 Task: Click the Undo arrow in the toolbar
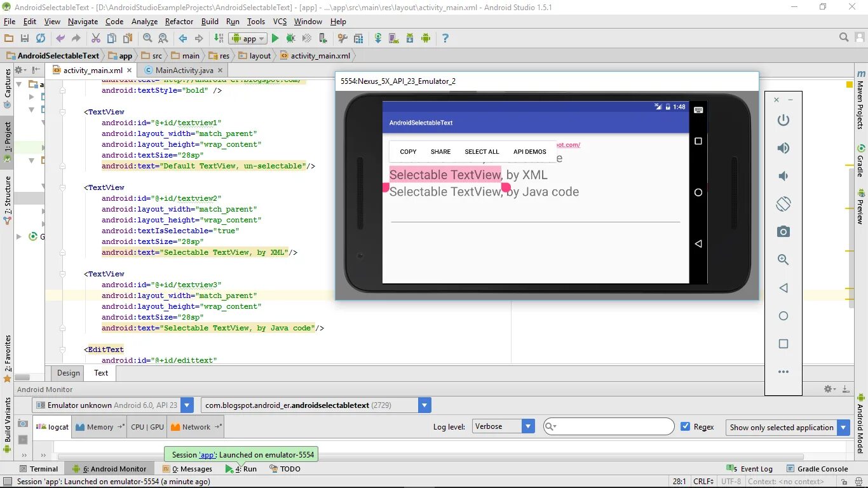(60, 38)
